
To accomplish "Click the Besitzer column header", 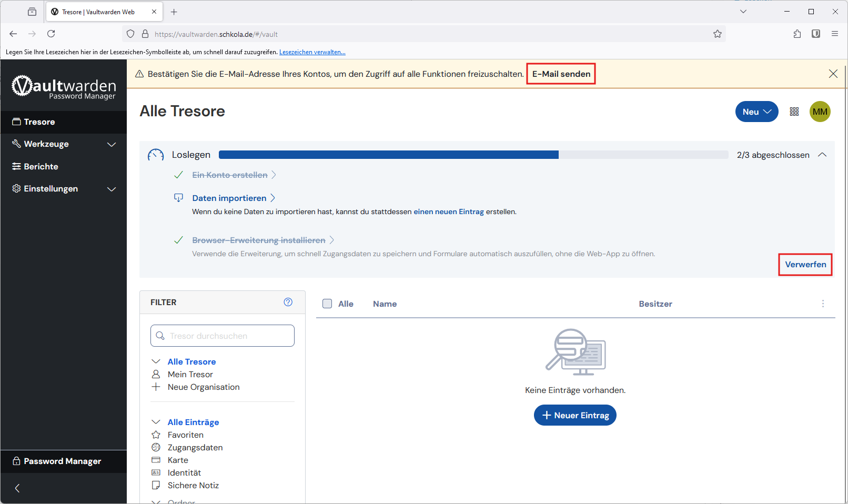I will (x=655, y=304).
